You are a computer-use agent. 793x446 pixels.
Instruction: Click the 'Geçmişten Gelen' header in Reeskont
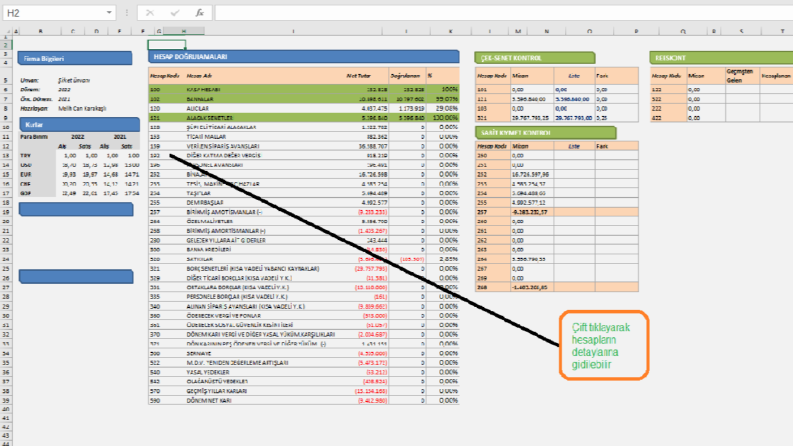click(740, 76)
